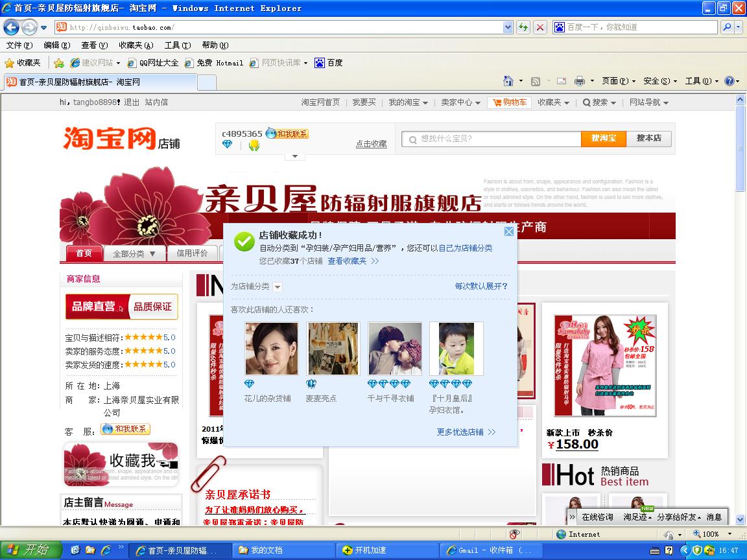The height and width of the screenshot is (560, 747).
Task: Click the page vertical scrollbar thumb
Action: pos(741,148)
